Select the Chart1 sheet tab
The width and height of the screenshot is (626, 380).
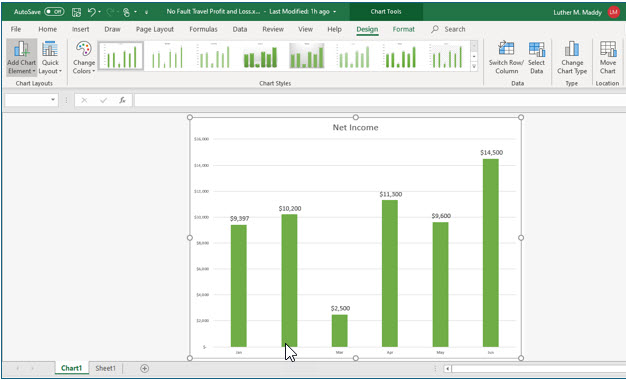tap(71, 368)
